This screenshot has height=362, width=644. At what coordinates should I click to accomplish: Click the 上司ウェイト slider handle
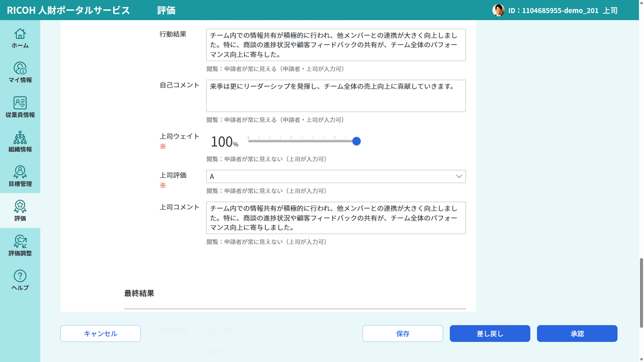click(356, 141)
